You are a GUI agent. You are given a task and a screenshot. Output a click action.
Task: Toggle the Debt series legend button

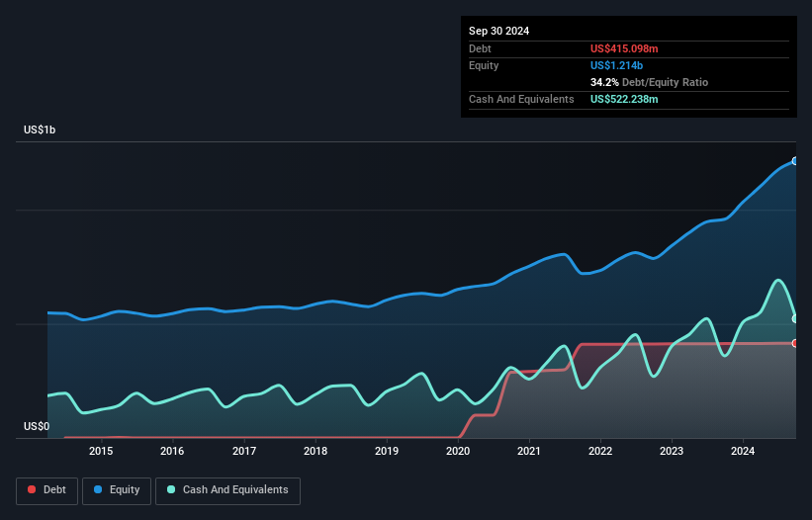click(46, 490)
